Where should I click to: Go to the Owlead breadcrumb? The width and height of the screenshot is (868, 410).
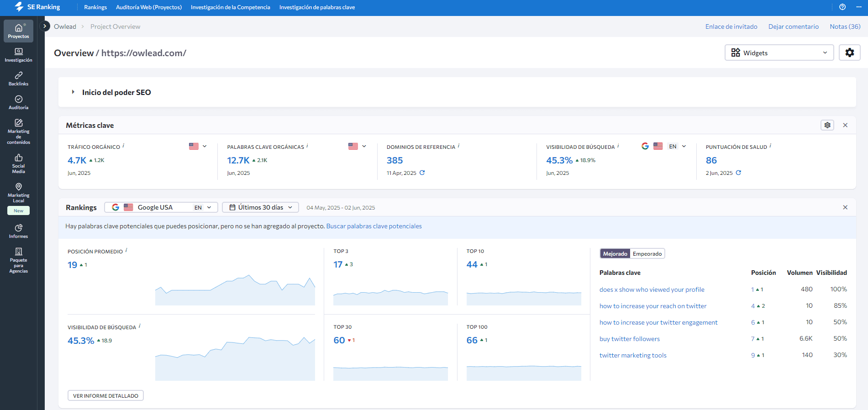[65, 26]
